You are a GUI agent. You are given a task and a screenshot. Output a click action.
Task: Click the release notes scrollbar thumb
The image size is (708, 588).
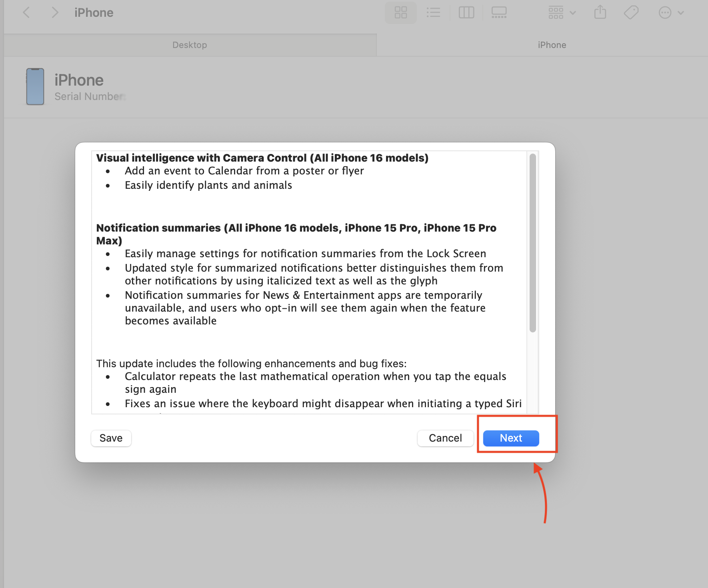(532, 243)
